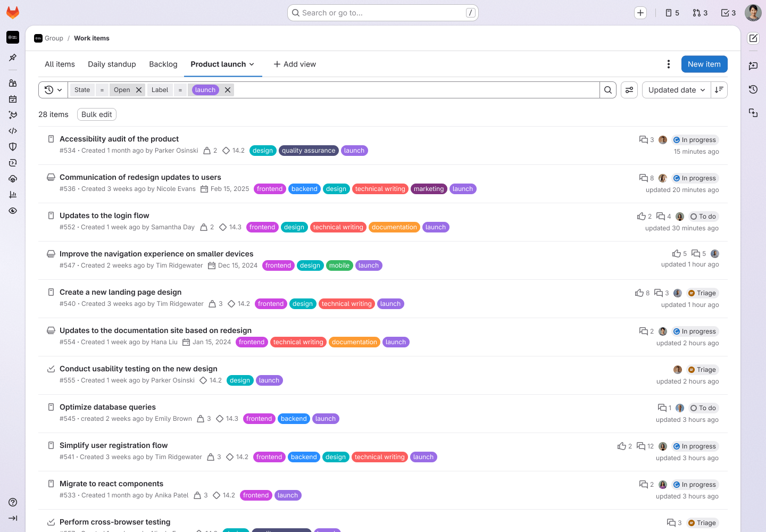Click the edit pencil icon on right rail
The image size is (766, 532).
753,38
